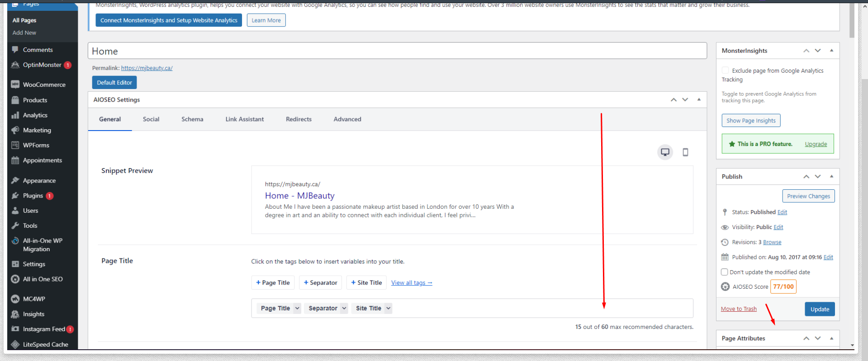Collapse the AIOSEO Settings panel toggle
This screenshot has width=868, height=361.
[699, 99]
